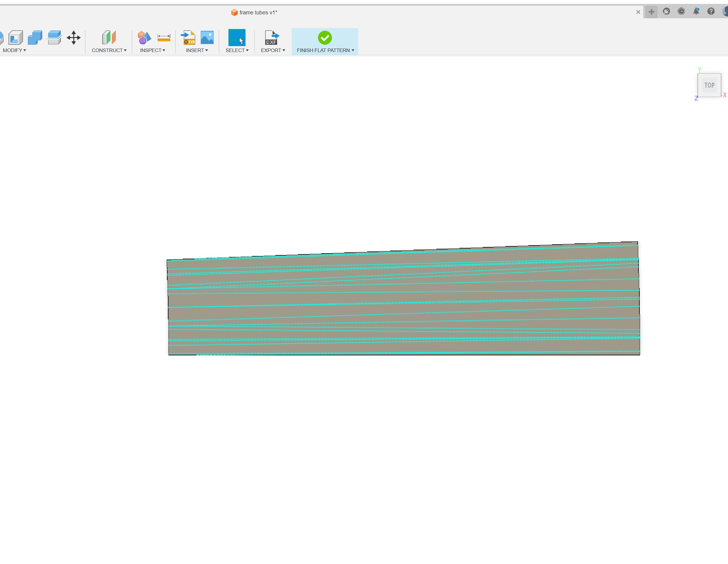Click the Insert Canvas image icon

(207, 38)
